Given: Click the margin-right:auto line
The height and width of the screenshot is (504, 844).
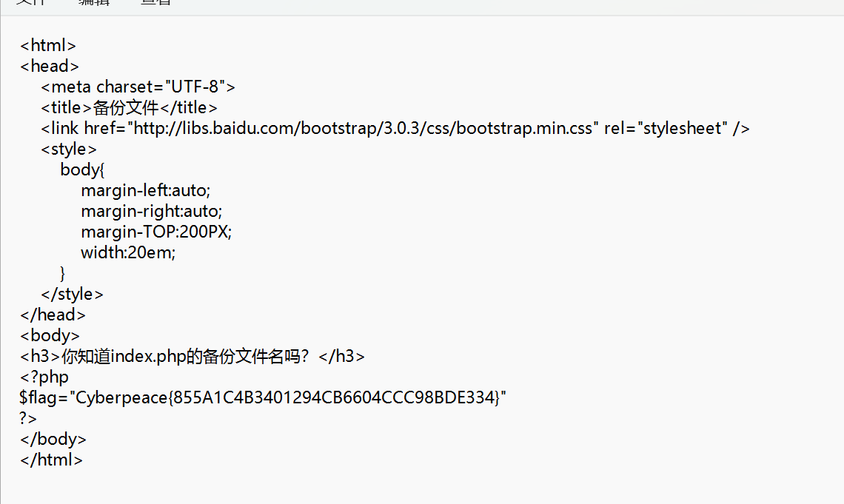Looking at the screenshot, I should tap(151, 211).
